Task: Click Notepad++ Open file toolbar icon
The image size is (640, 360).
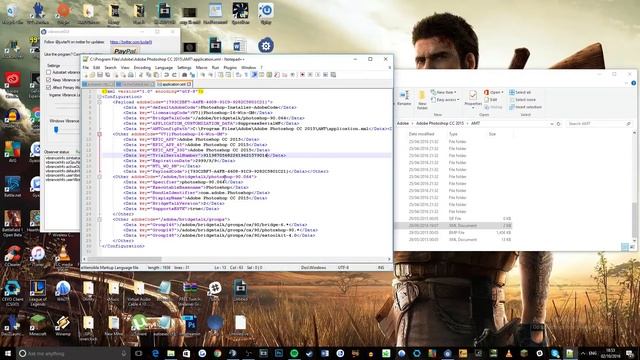Action: click(x=92, y=75)
